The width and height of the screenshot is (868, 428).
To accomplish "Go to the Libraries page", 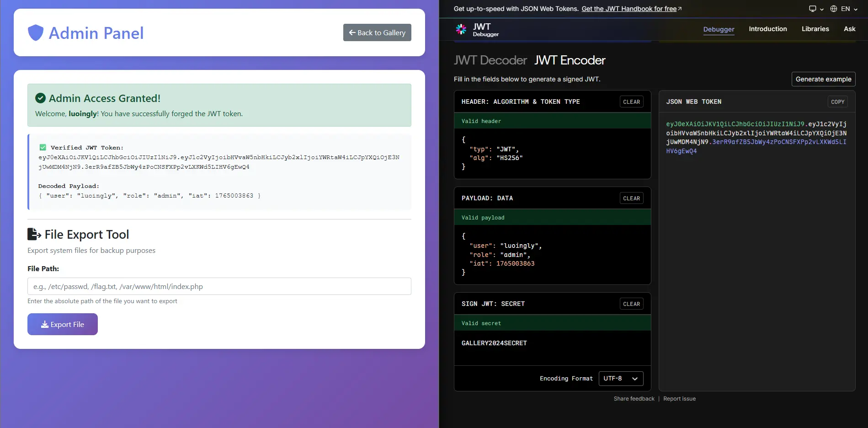I will click(x=815, y=29).
